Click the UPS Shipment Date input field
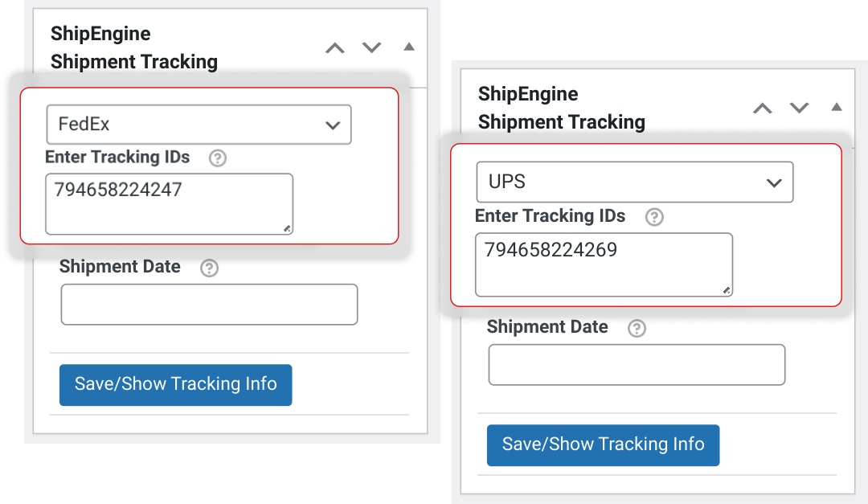This screenshot has width=868, height=504. point(637,364)
